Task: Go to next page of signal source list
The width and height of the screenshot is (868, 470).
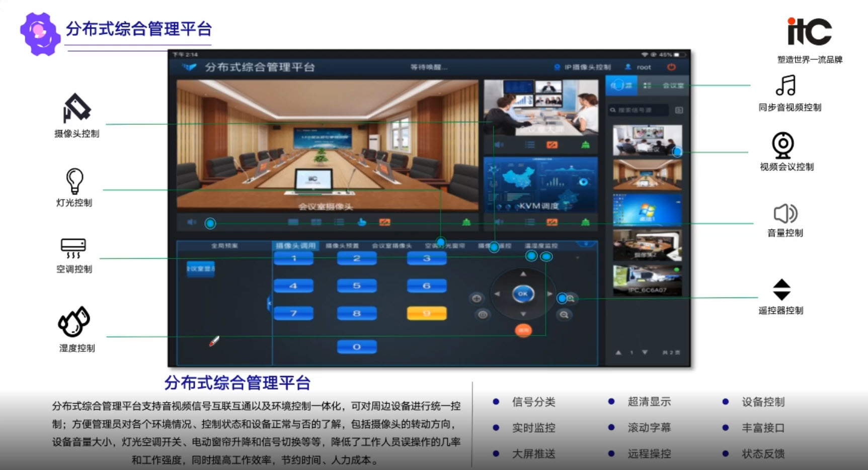Action: click(645, 352)
